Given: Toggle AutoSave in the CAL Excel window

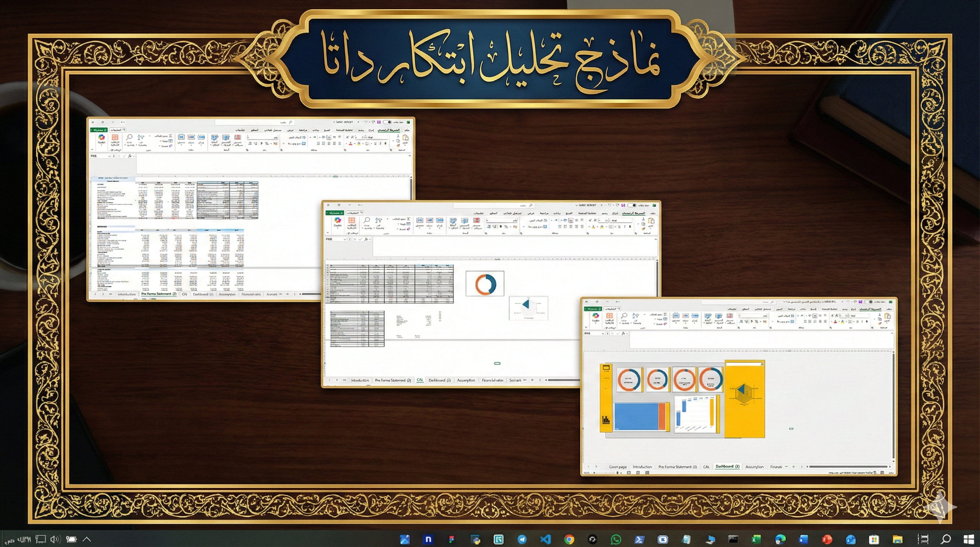Looking at the screenshot, I should (632, 205).
